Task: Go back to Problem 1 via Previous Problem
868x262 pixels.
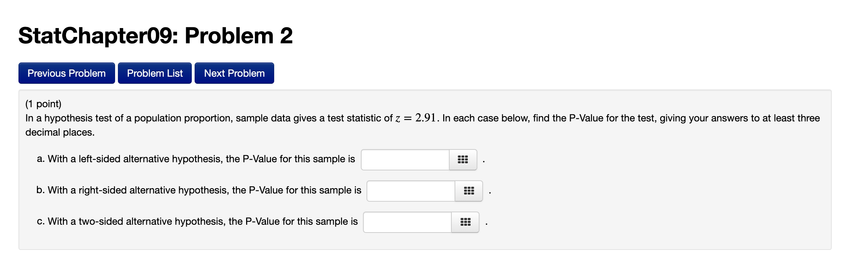Action: pos(66,73)
